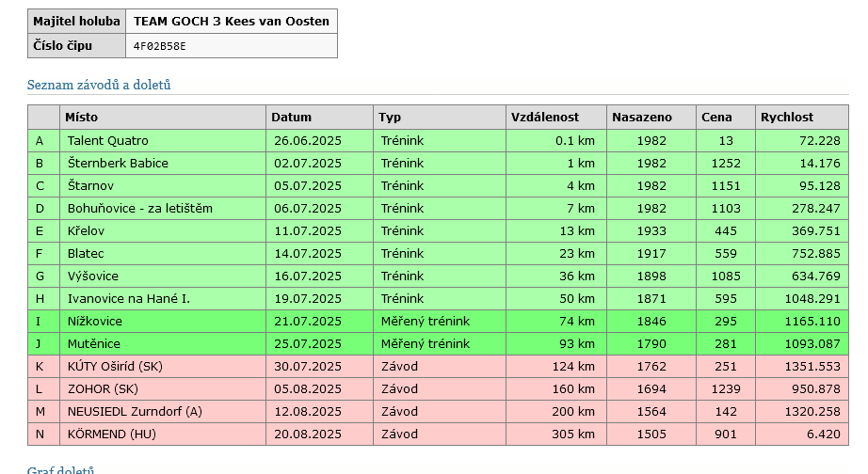868x474 pixels.
Task: Click the 'Datum' column header
Action: coord(291,118)
